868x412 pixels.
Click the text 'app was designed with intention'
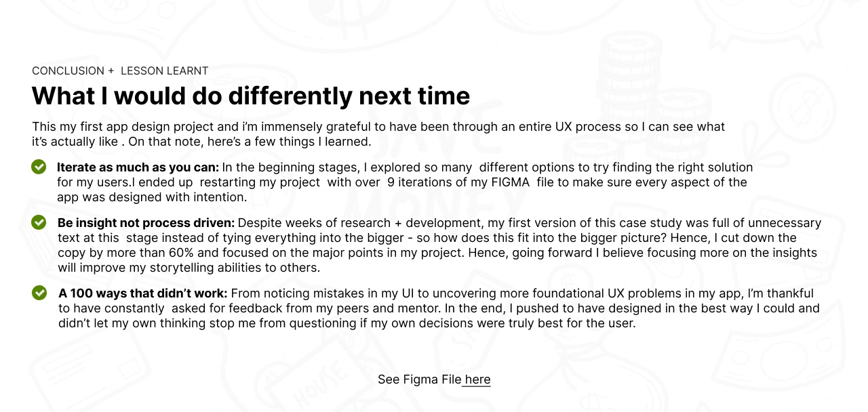(x=151, y=197)
